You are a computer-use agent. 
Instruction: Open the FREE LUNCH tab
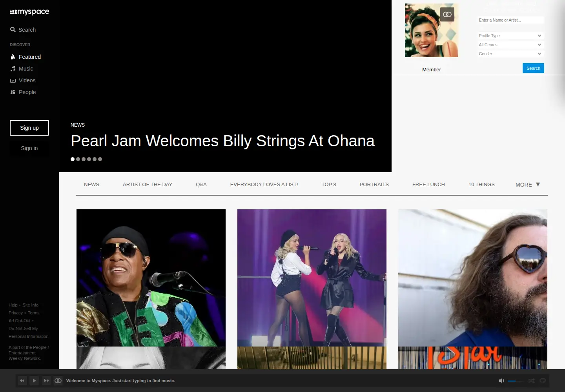428,185
